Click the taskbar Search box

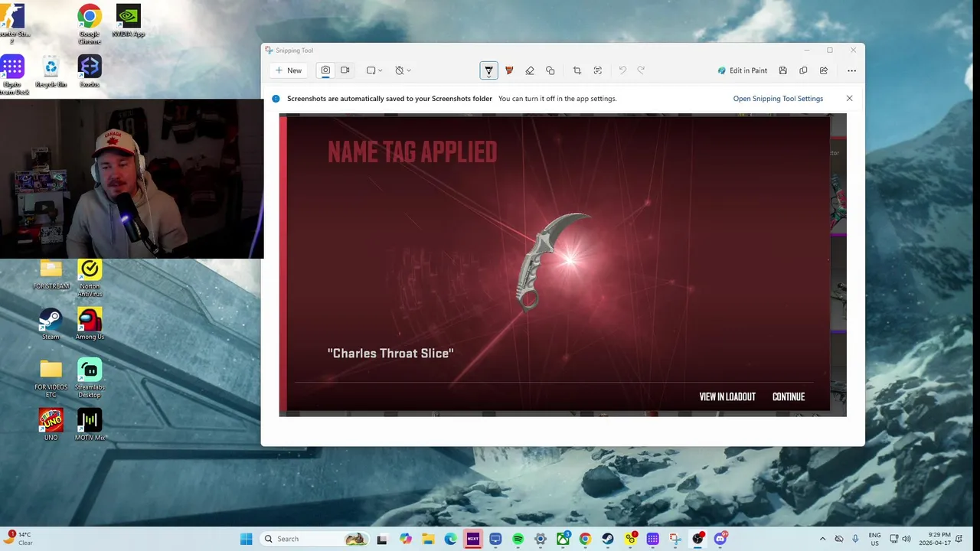[315, 539]
